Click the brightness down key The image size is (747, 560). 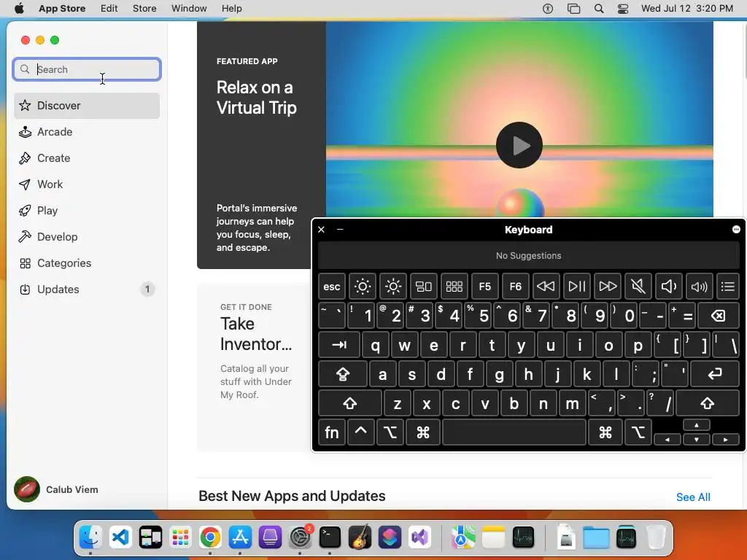[x=363, y=286]
